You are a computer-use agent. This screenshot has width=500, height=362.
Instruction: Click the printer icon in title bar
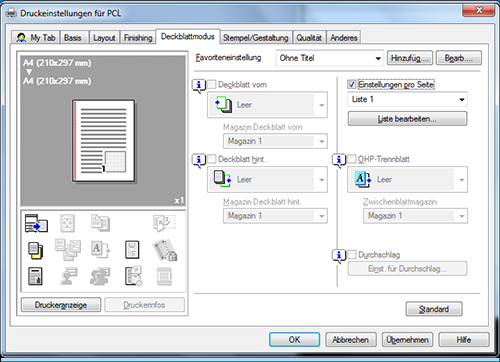11,13
